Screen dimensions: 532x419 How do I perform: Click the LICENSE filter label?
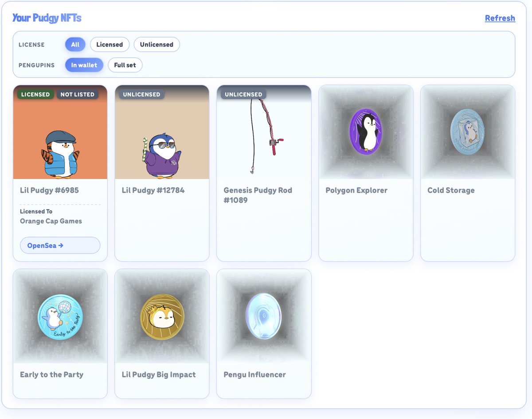coord(31,45)
